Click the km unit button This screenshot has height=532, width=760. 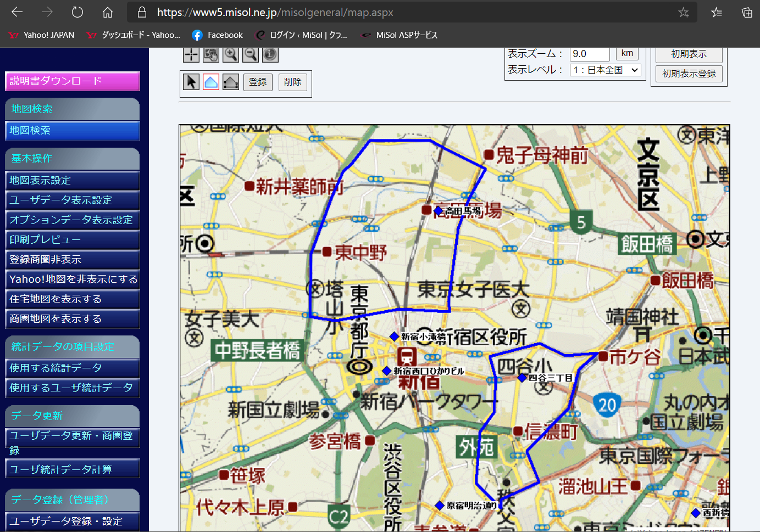627,53
